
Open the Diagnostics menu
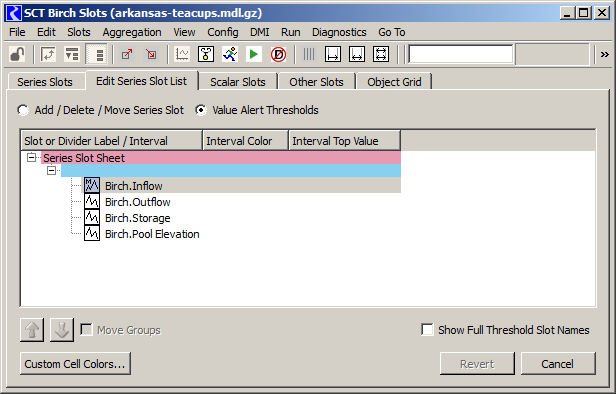click(x=339, y=32)
